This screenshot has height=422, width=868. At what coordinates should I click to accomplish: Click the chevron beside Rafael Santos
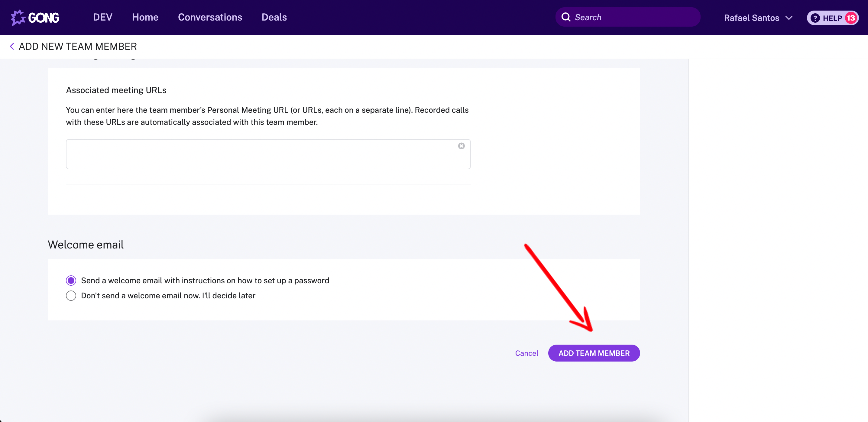click(x=789, y=18)
